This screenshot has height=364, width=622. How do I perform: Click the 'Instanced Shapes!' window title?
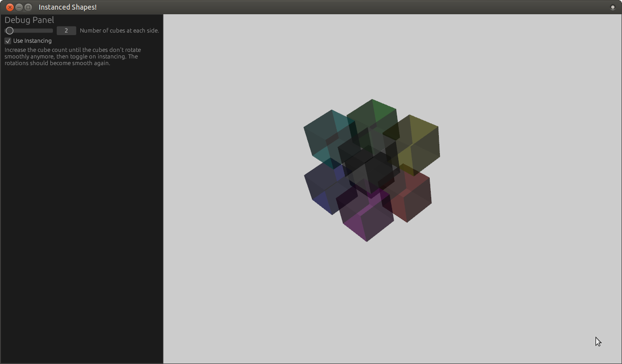tap(68, 7)
